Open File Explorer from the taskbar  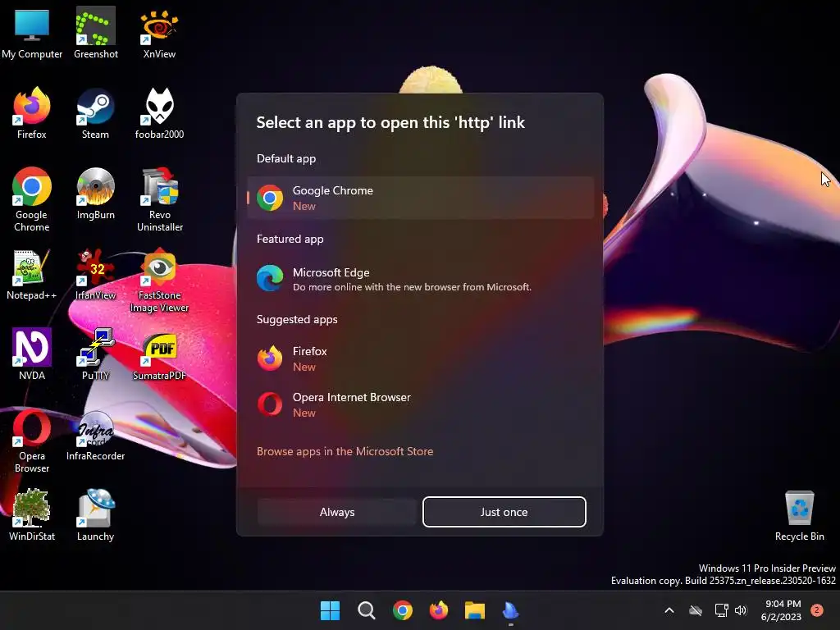(475, 610)
